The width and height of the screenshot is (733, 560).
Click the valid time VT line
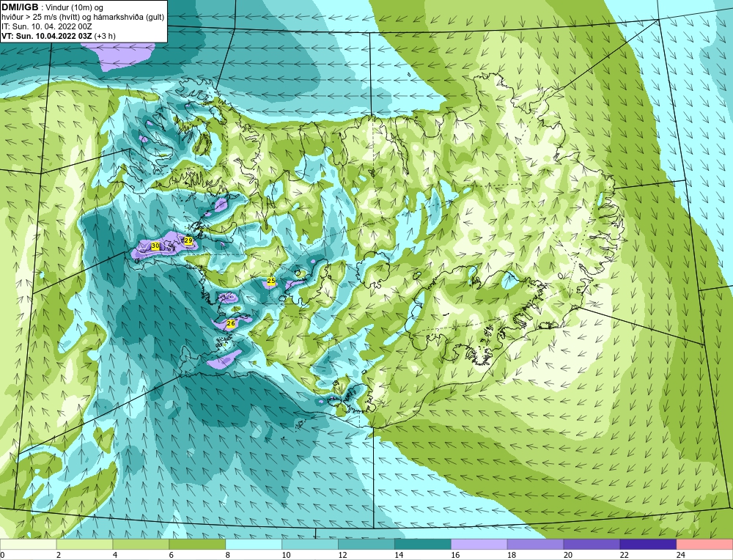tap(59, 36)
